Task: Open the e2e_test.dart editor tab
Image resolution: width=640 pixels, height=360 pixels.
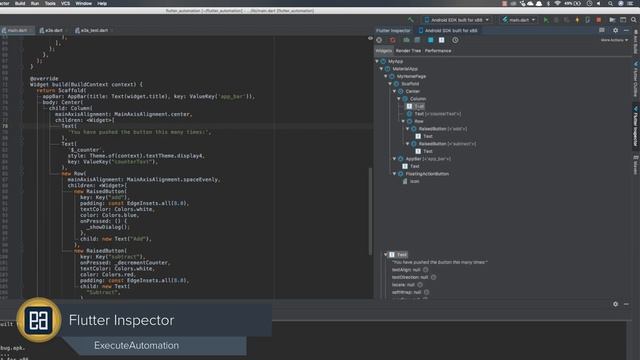Action: point(93,30)
